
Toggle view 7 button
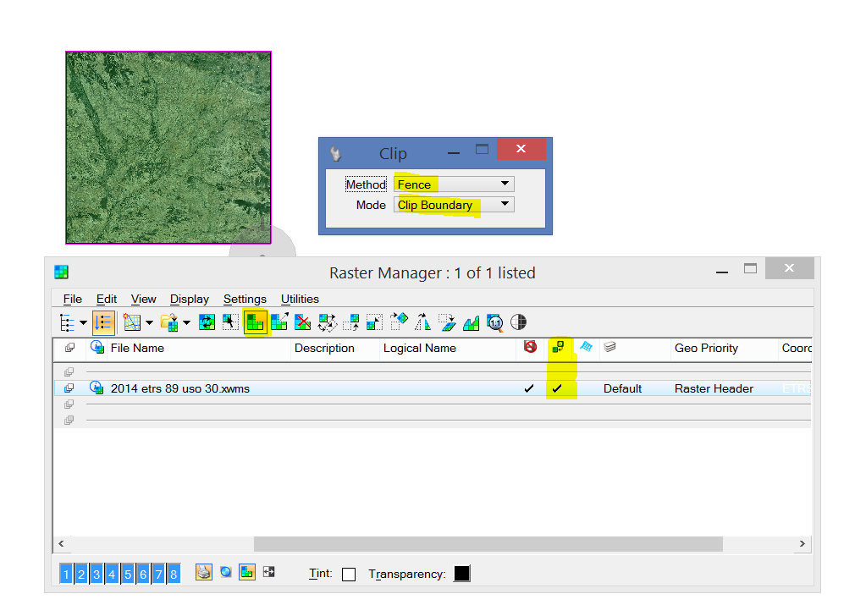coord(158,574)
